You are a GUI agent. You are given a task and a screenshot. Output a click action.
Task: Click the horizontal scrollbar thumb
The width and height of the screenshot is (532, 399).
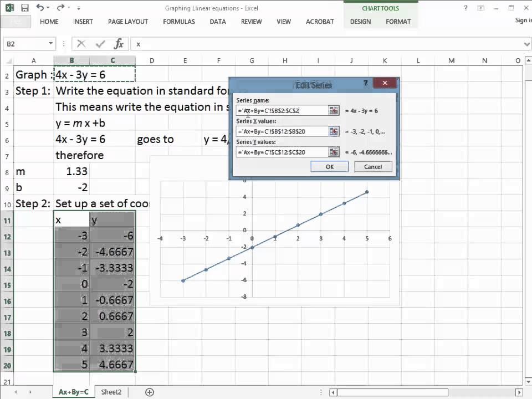coord(392,392)
